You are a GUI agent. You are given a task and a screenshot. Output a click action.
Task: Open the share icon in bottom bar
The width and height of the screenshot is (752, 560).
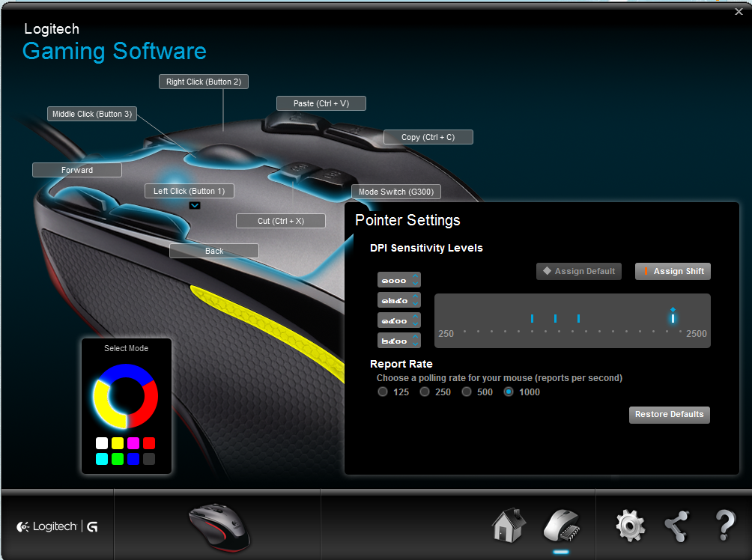676,526
